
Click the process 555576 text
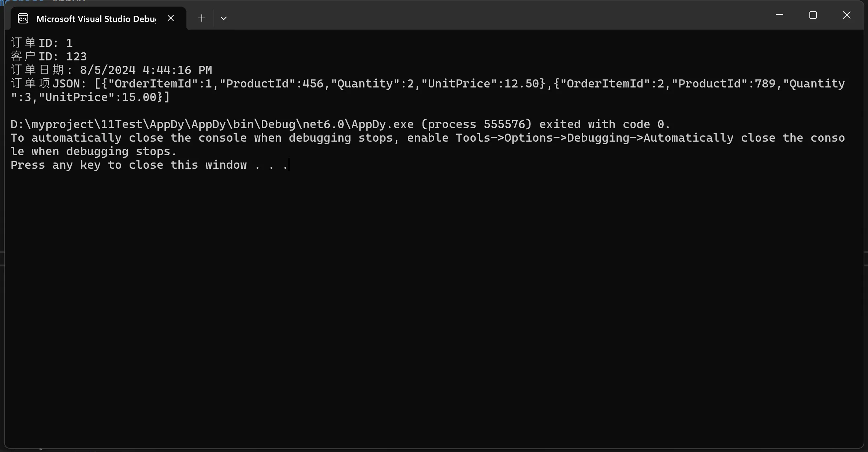[x=476, y=124]
